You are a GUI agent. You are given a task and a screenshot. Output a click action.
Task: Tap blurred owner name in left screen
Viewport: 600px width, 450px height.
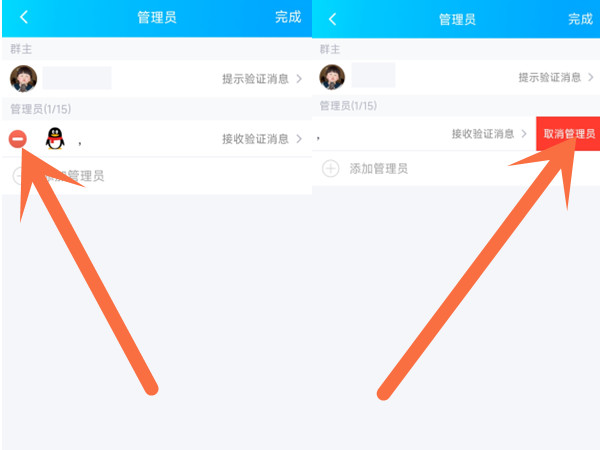tap(77, 78)
